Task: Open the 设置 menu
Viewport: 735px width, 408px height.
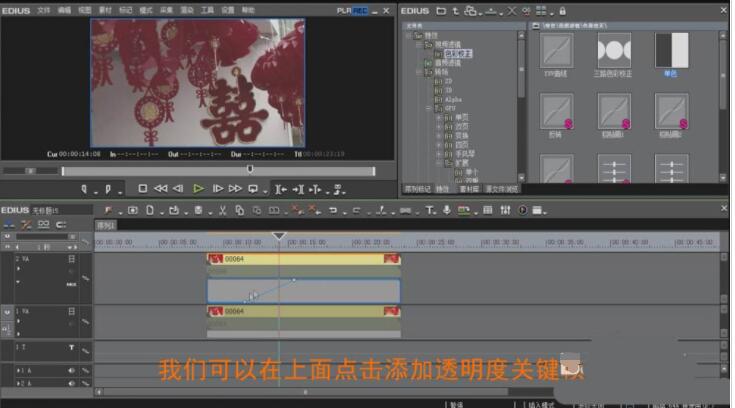Action: [228, 10]
